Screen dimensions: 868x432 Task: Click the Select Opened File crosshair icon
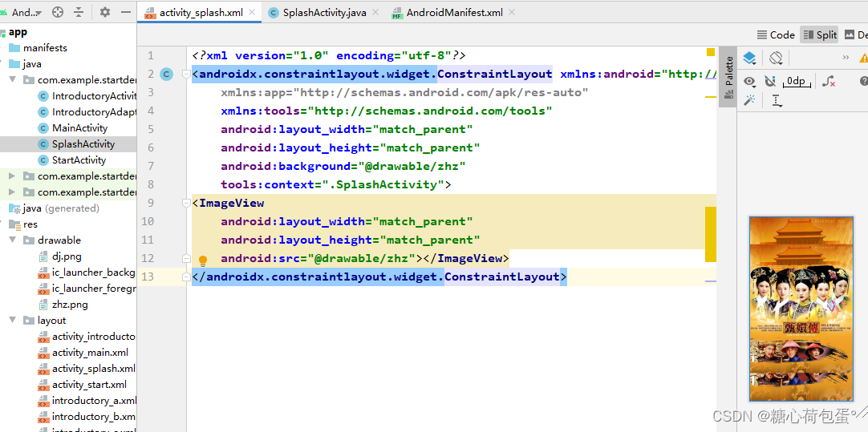pos(58,12)
